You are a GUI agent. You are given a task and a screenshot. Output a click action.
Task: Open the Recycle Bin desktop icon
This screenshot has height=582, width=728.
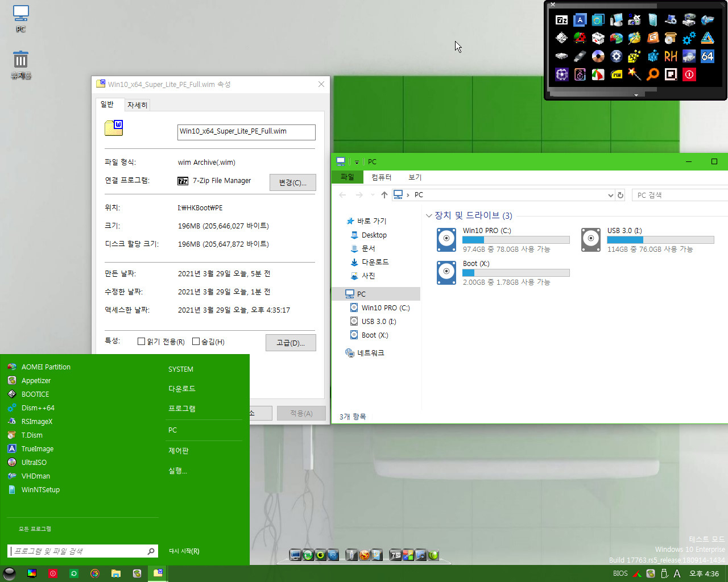pos(20,65)
